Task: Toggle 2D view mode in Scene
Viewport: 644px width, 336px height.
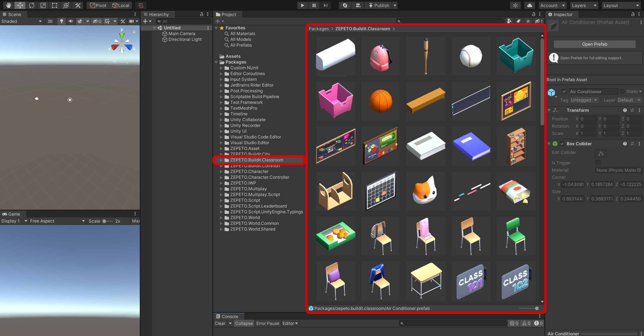Action: [50, 21]
